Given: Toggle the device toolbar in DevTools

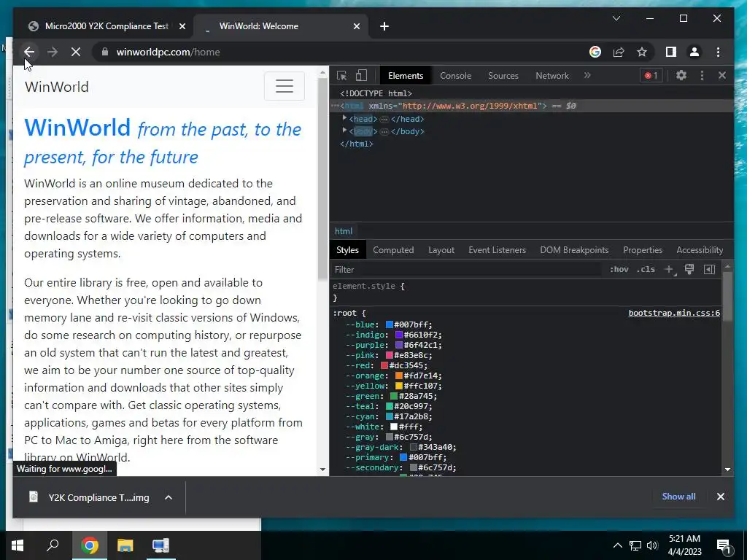Looking at the screenshot, I should [361, 75].
